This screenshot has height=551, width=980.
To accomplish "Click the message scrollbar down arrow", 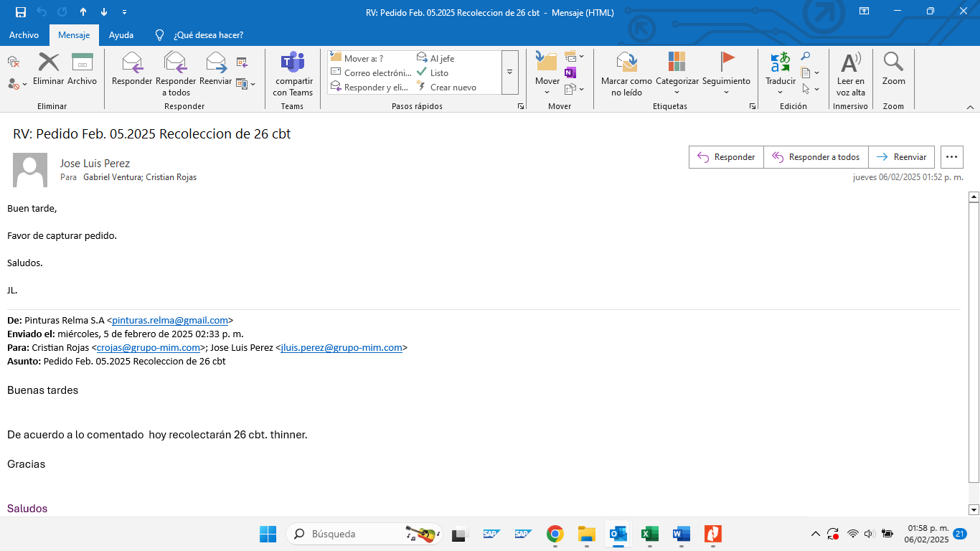I will pyautogui.click(x=974, y=510).
